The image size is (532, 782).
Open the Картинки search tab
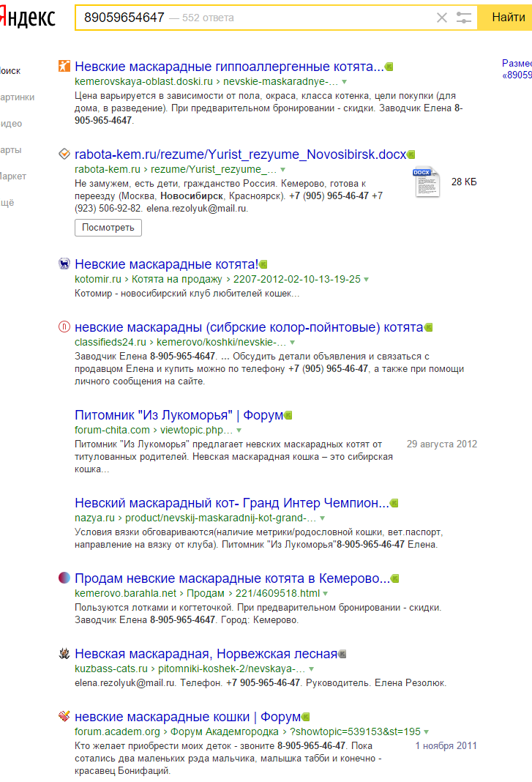click(17, 97)
